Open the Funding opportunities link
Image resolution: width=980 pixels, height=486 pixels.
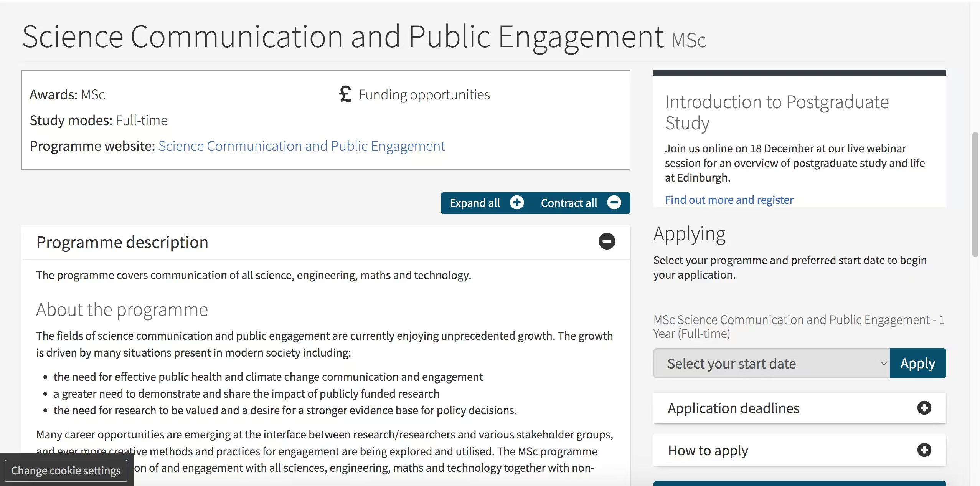click(424, 94)
